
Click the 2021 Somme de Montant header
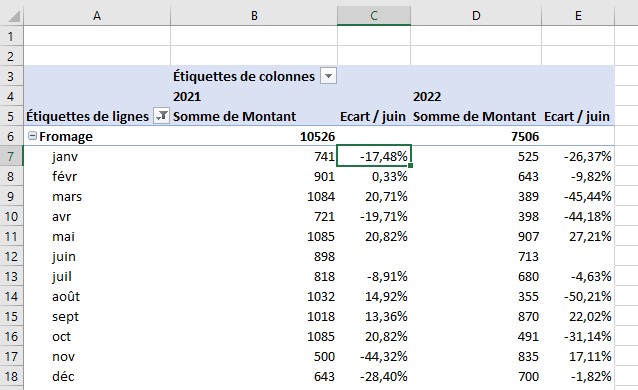point(254,116)
